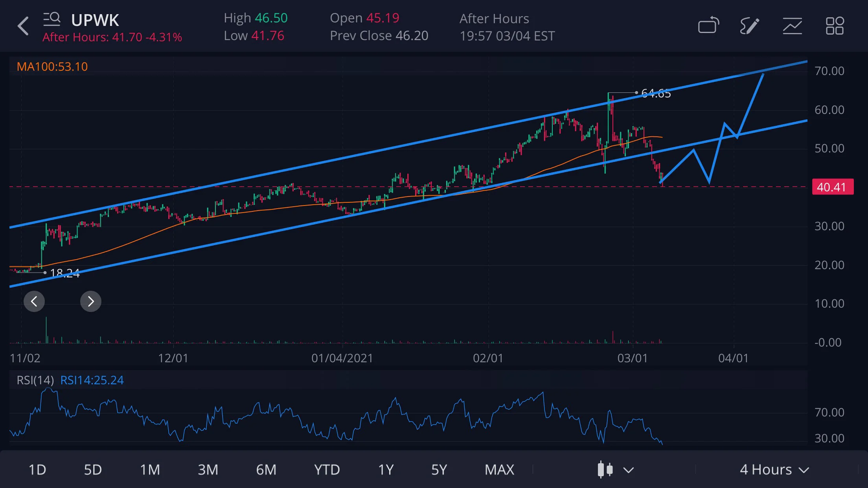Select the MAX range tab
This screenshot has height=488, width=868.
(499, 470)
